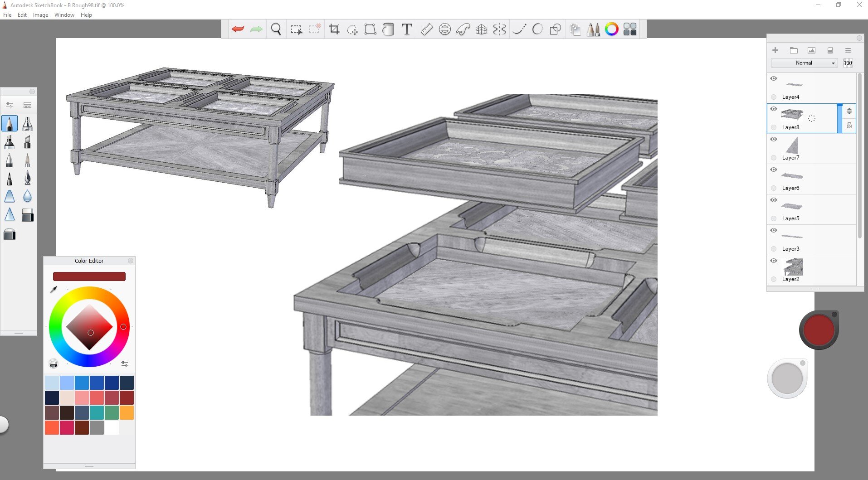The width and height of the screenshot is (868, 480).
Task: Select the Ruler guide tool
Action: click(427, 29)
